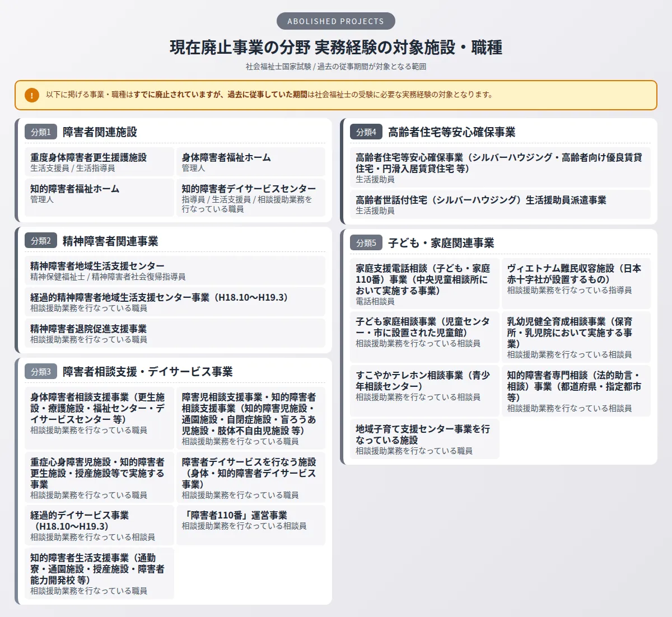Image resolution: width=672 pixels, height=617 pixels.
Task: Select the 身体障害者福祉ホーム card
Action: coord(250,162)
